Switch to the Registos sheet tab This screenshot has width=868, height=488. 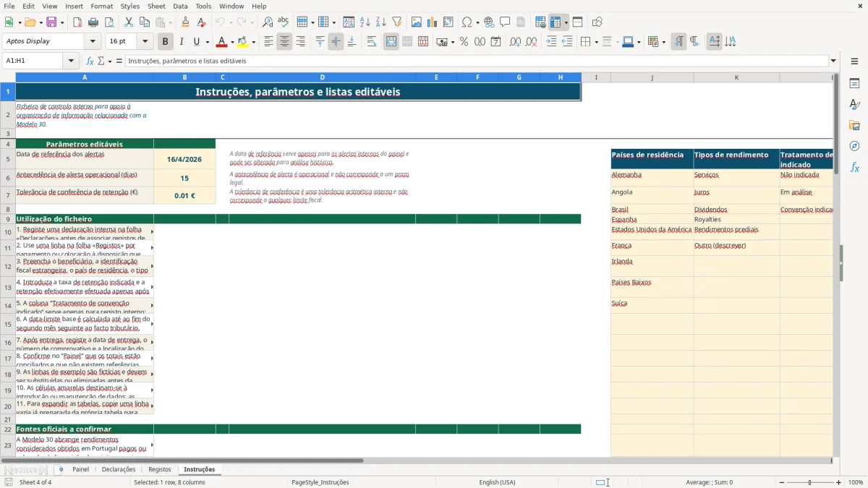click(x=160, y=469)
